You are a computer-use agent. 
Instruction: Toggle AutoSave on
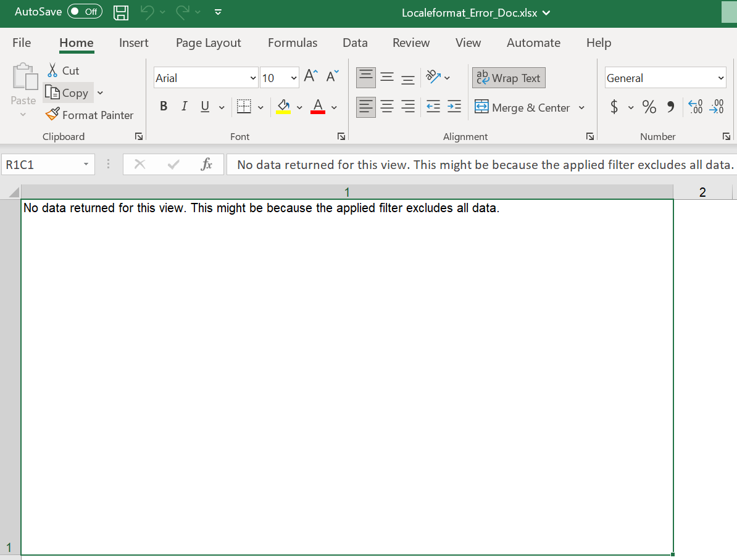85,11
